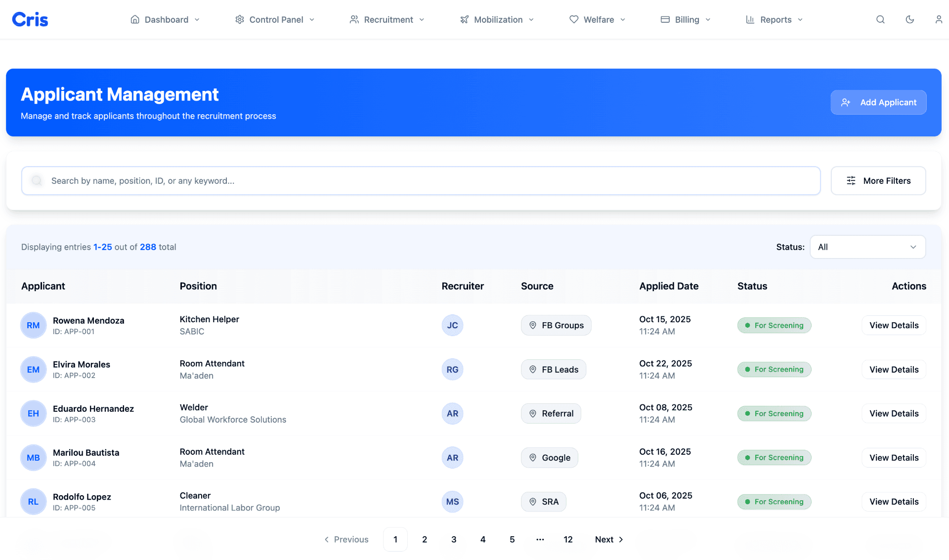
Task: Focus the applicant search field
Action: point(421,181)
